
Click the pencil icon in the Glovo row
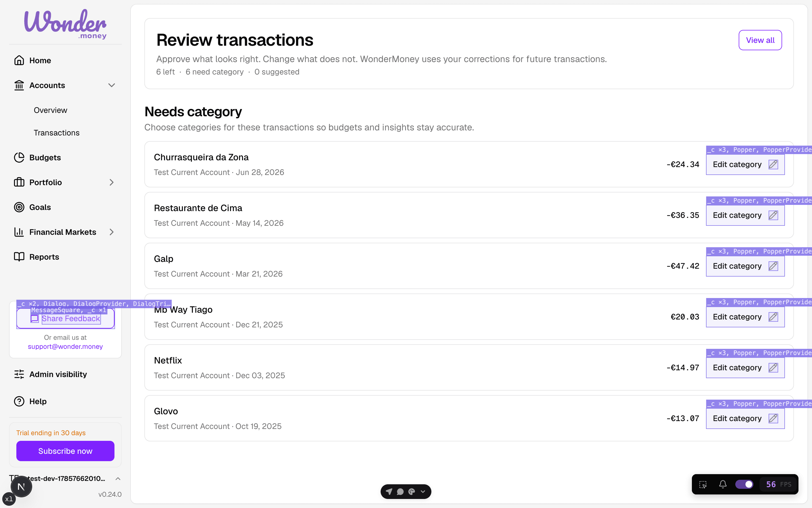pos(773,418)
